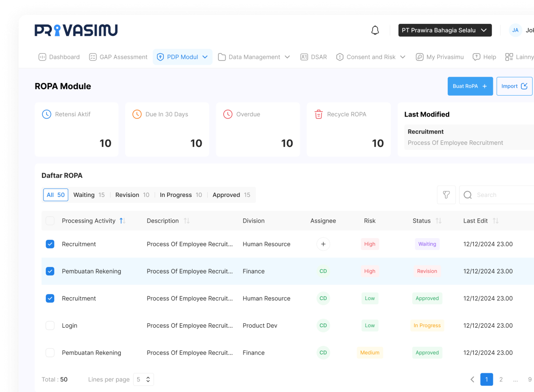Click High risk tag in Pembuatan Rekening row
Screen dimensions: 534x392
[x=370, y=271]
